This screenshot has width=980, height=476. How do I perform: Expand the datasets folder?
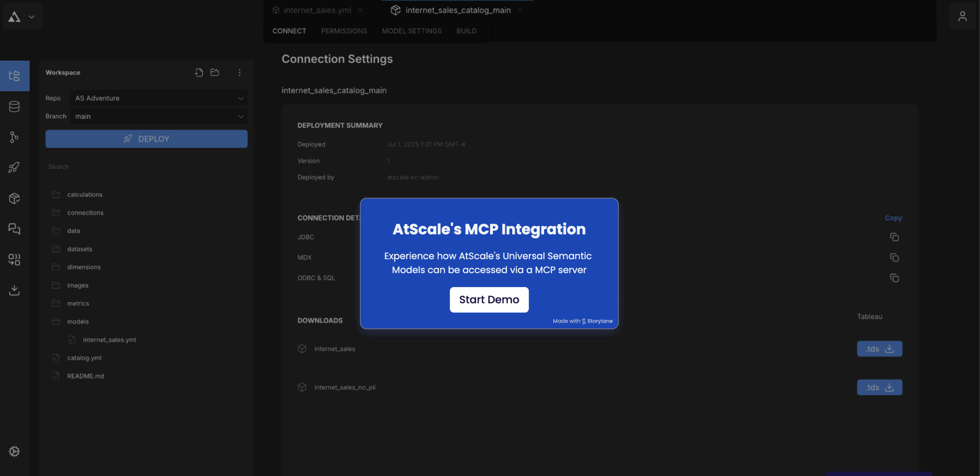coord(80,249)
